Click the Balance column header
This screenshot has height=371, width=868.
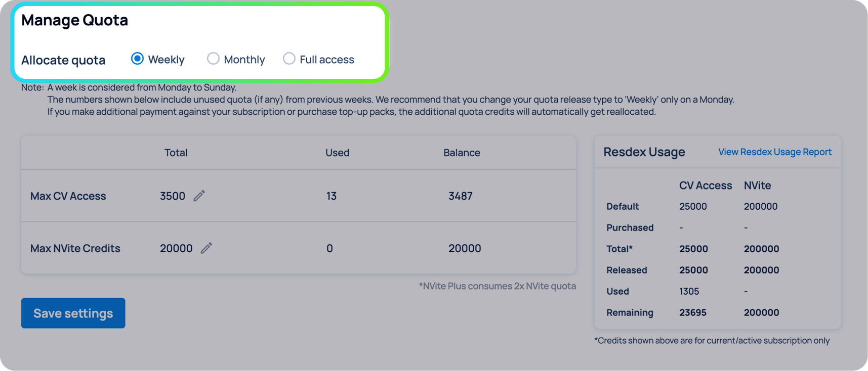click(x=462, y=153)
